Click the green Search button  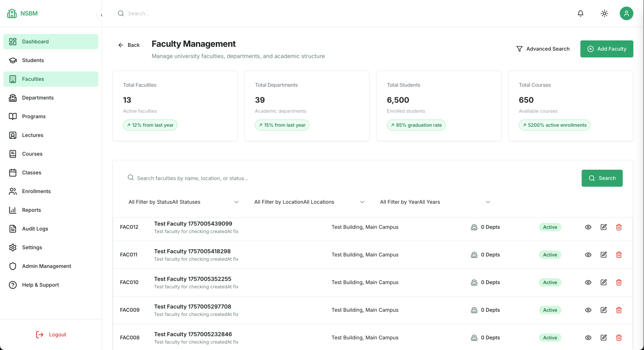click(x=601, y=178)
